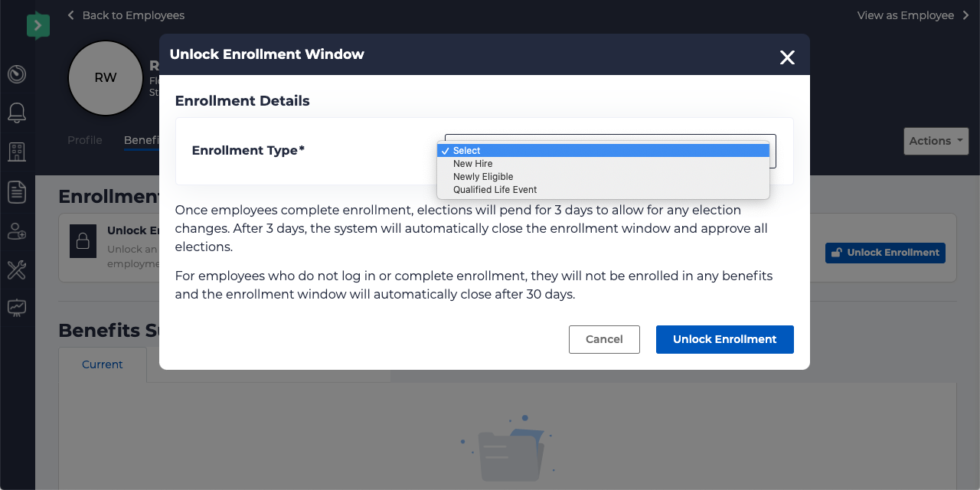Open the documents icon in the sidebar
The height and width of the screenshot is (490, 980).
tap(16, 191)
